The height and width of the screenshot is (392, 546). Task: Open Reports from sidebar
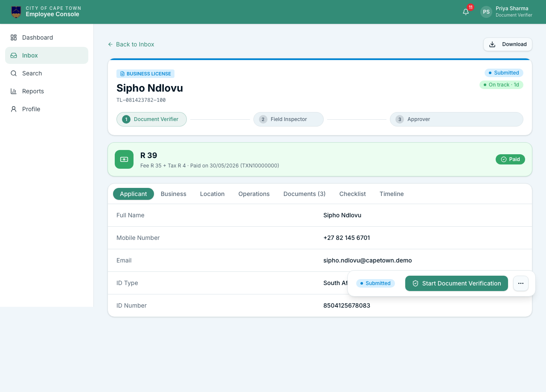coord(46,91)
